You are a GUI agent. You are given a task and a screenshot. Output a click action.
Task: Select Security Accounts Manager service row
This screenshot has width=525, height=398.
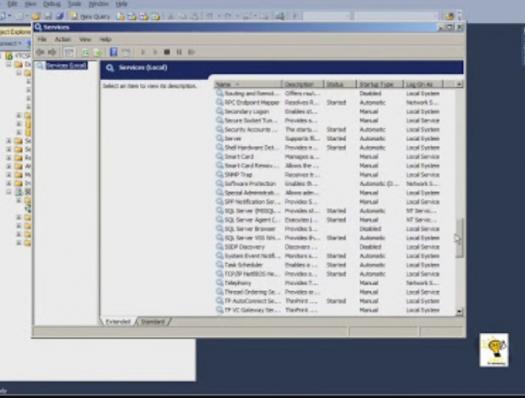point(328,130)
